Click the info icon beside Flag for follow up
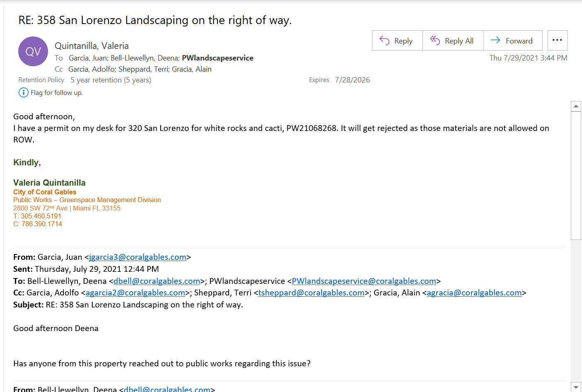The image size is (582, 392). click(x=24, y=92)
